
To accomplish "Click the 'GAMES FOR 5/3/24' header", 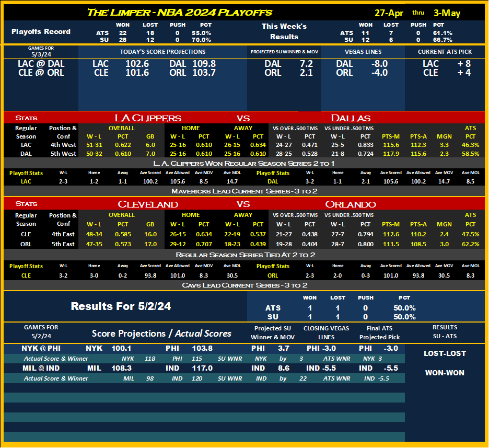I will tap(41, 51).
